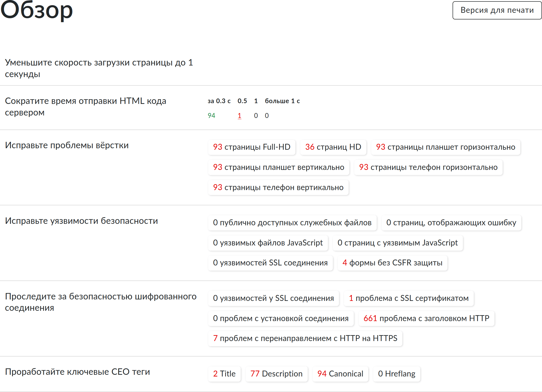Open the red "1" link under 0.5
542x392 pixels.
tap(239, 115)
